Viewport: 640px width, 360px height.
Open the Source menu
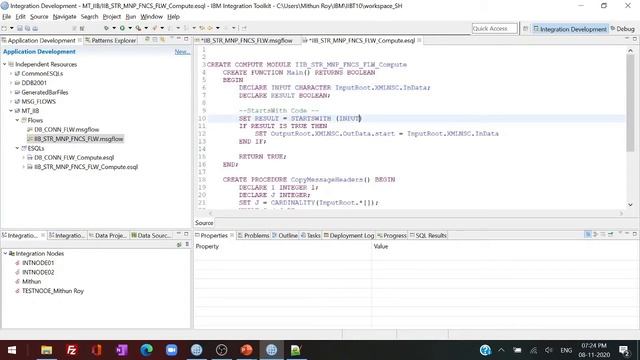click(39, 17)
